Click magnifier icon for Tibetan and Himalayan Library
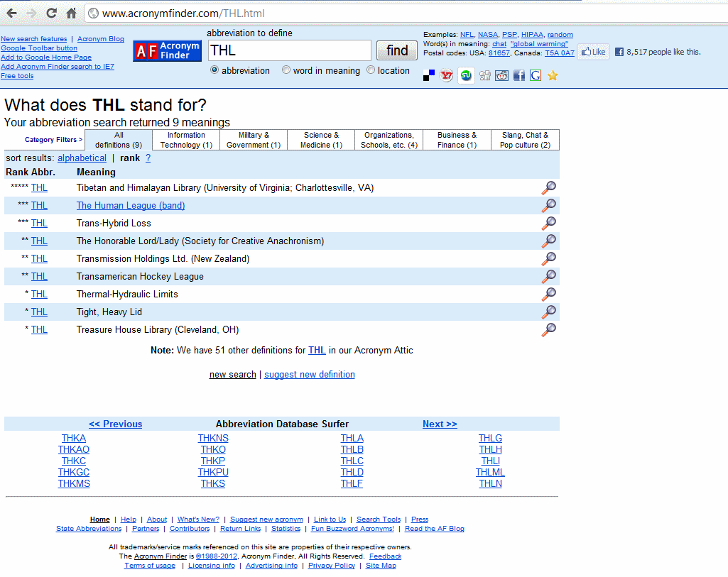 pyautogui.click(x=548, y=188)
